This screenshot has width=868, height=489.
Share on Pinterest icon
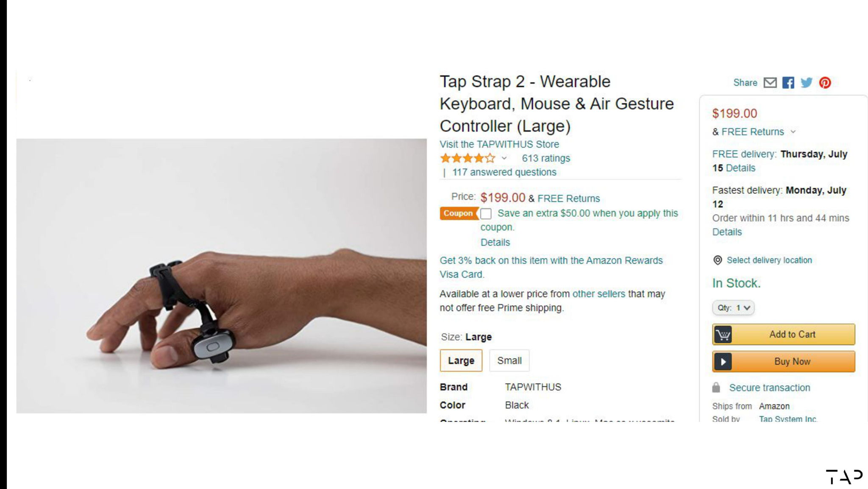pyautogui.click(x=825, y=83)
